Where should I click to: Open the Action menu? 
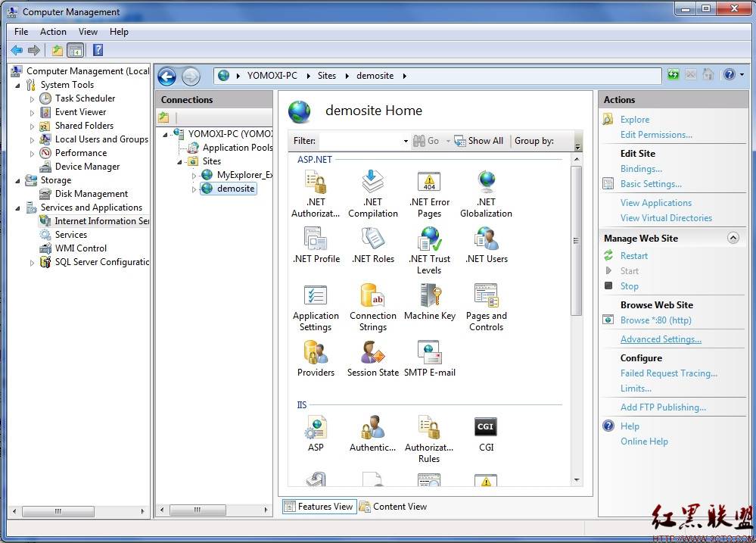pos(53,32)
